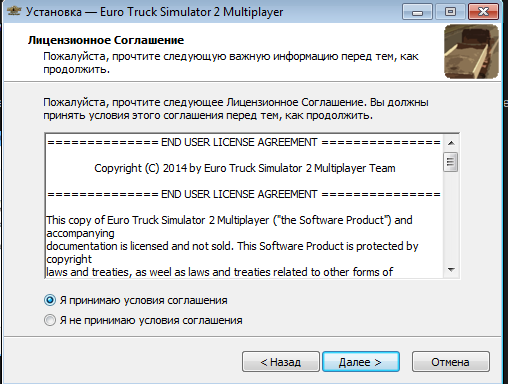Click the scrollbar track below the thumb

[x=451, y=217]
